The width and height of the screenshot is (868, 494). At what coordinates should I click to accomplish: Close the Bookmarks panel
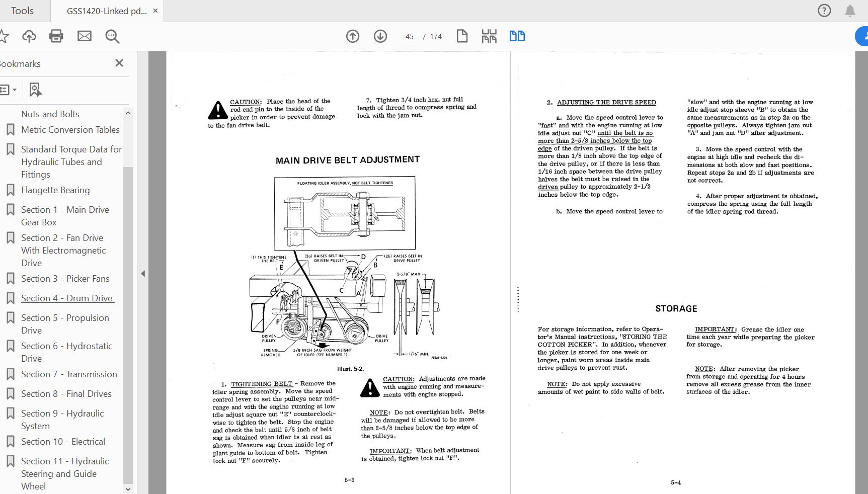(x=119, y=63)
